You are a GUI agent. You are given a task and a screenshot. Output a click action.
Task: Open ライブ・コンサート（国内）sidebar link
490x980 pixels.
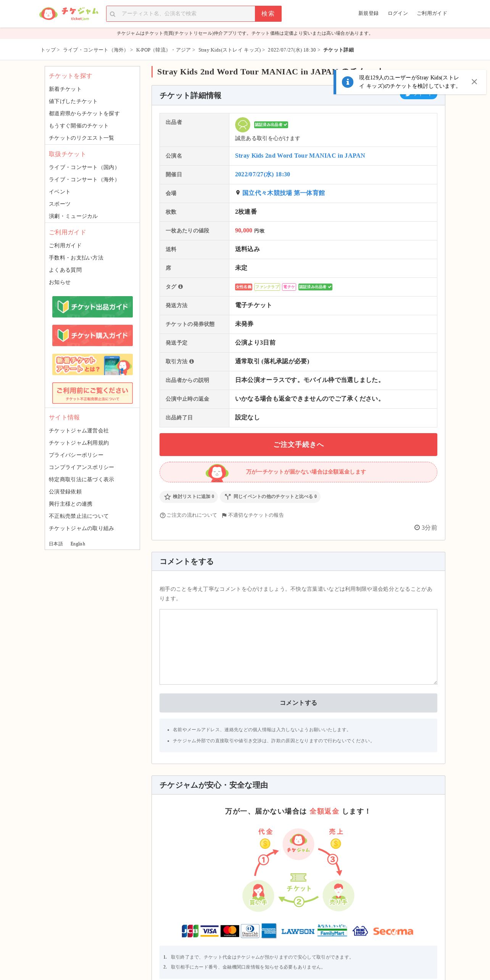pos(84,168)
